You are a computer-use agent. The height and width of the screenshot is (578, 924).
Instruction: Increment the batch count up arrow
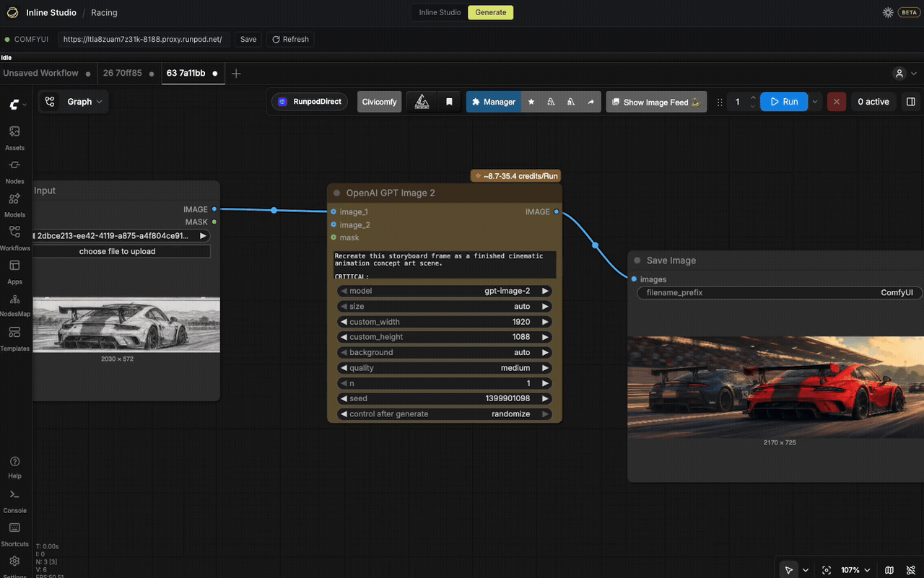753,97
